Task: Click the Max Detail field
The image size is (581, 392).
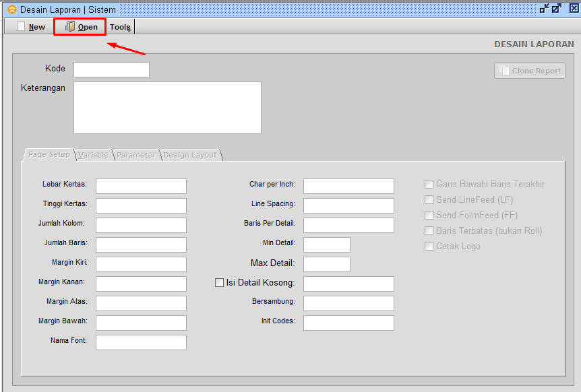Action: [327, 264]
